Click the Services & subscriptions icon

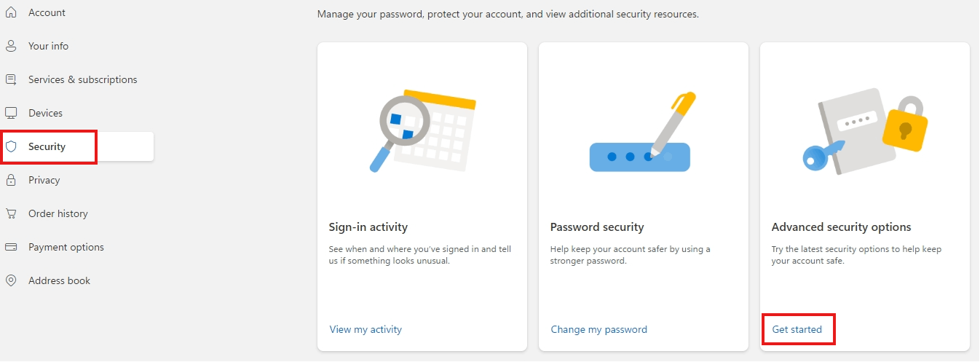tap(11, 79)
